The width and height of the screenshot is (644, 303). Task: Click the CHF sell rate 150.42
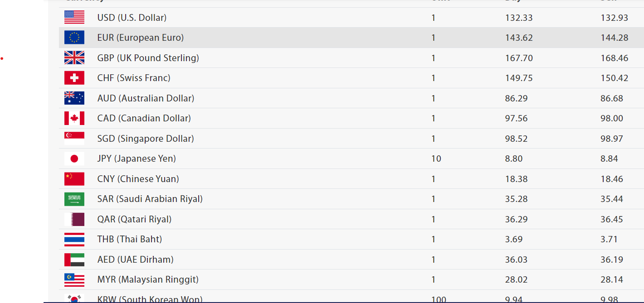tap(615, 78)
